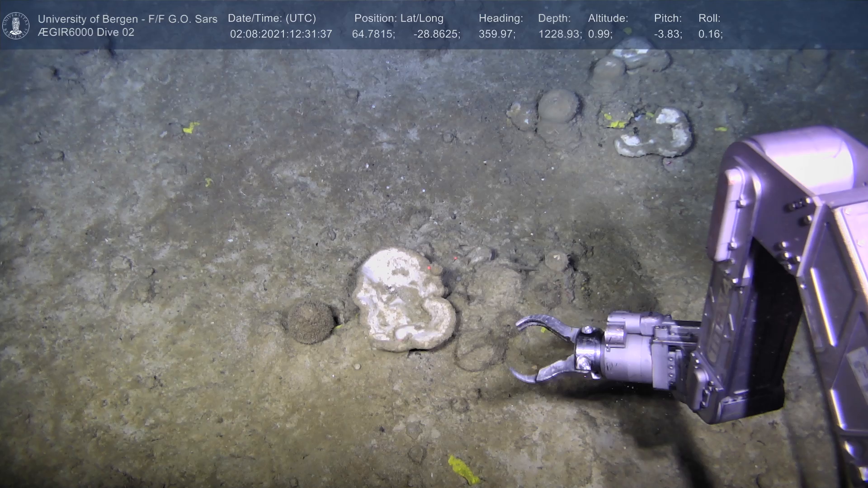Click the University of Bergen logo

pos(16,25)
